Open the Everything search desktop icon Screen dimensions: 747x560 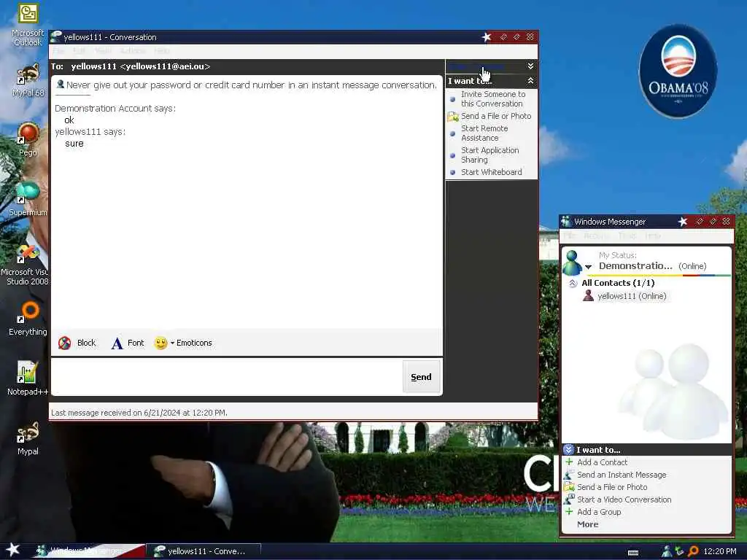[x=28, y=319]
